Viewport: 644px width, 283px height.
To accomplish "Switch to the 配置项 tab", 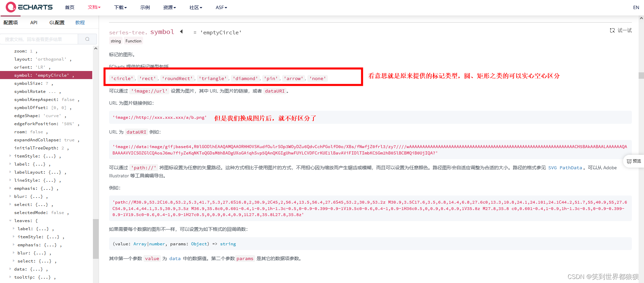I will [10, 23].
